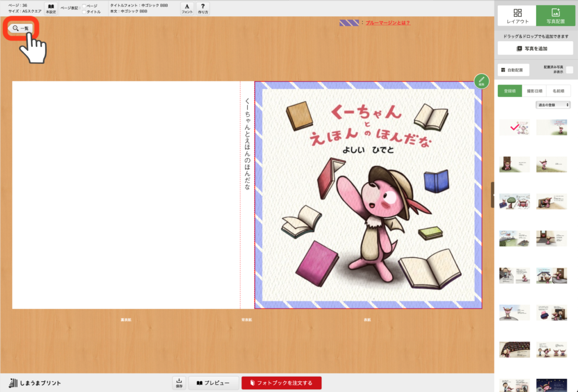Viewport: 578px width, 392px height.
Task: Sort photos by 撮影日順
Action: (534, 91)
